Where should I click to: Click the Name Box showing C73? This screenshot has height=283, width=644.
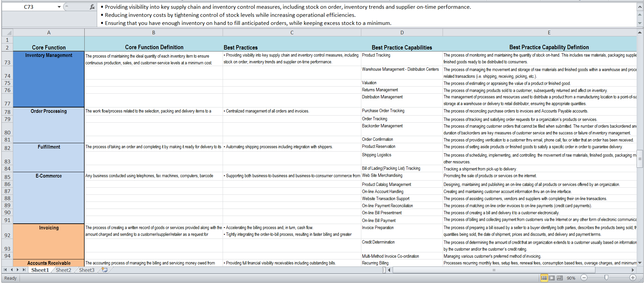click(29, 7)
